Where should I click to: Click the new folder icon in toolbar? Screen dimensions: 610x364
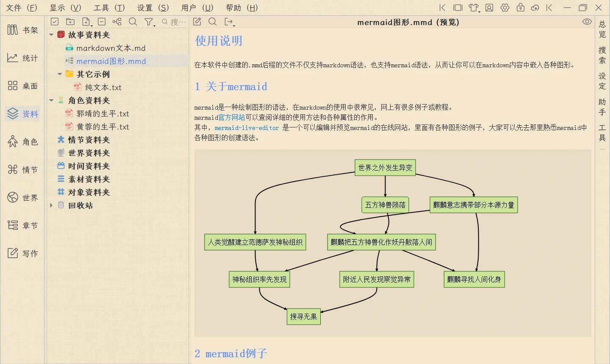[x=70, y=22]
